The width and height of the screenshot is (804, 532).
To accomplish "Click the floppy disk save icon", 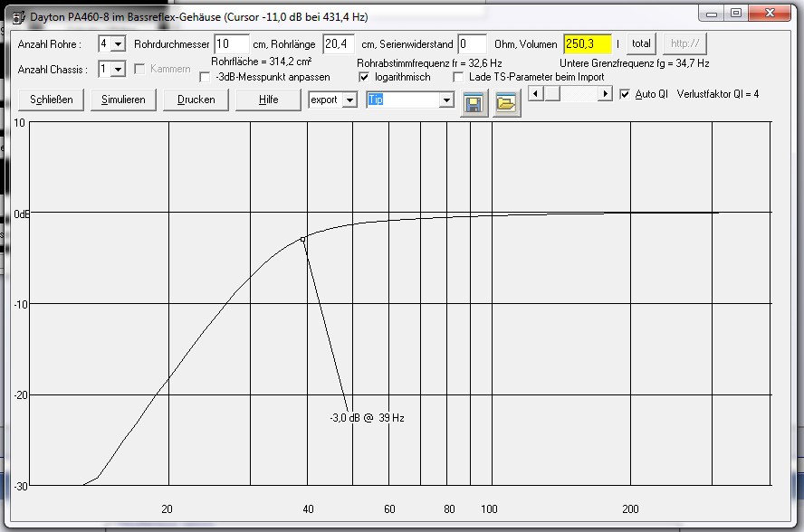I will 474,104.
